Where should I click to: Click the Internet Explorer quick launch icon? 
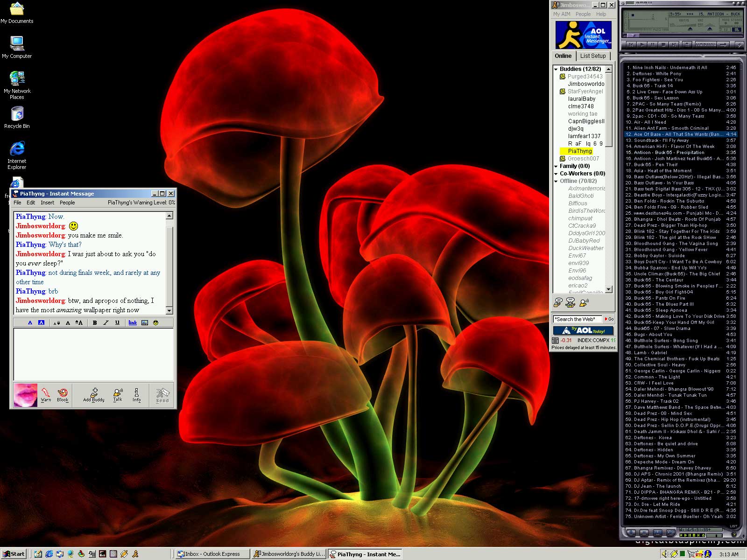49,554
